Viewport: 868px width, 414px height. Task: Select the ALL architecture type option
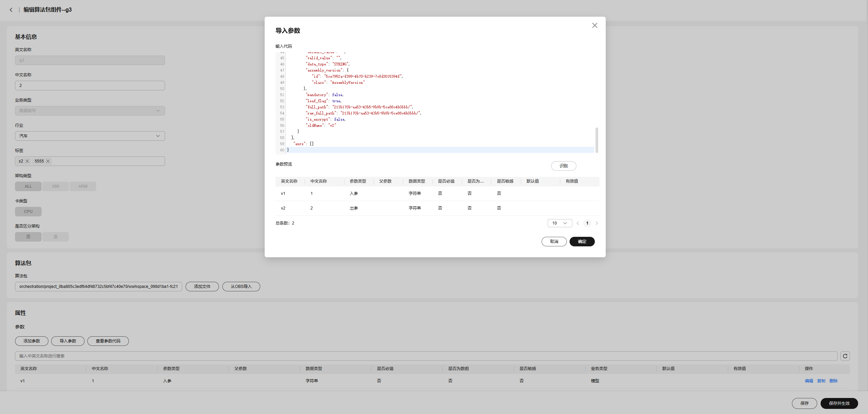[28, 186]
